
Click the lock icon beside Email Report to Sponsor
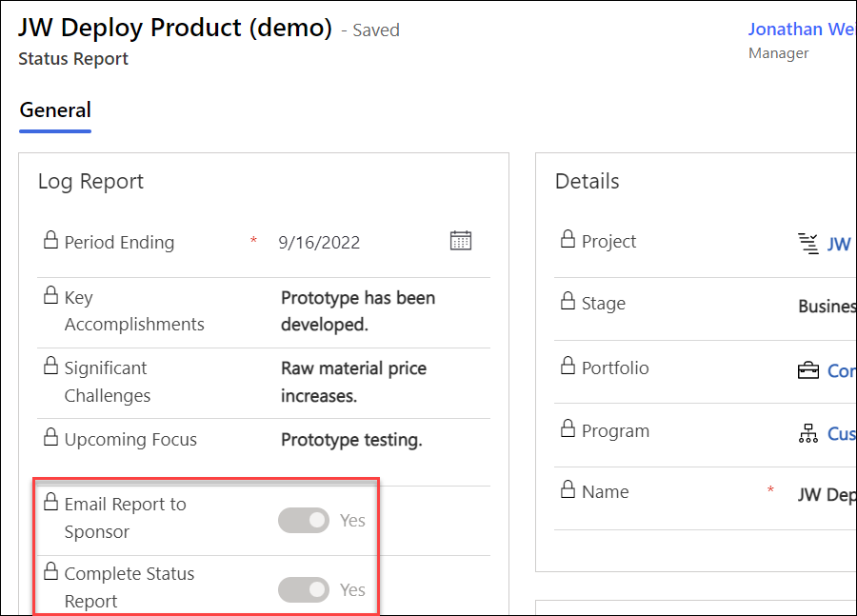coord(51,503)
